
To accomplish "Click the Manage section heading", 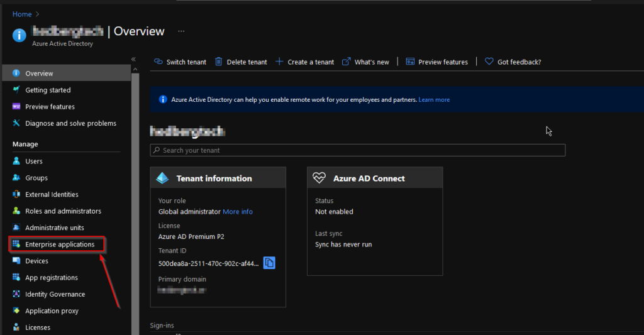I will (x=25, y=144).
